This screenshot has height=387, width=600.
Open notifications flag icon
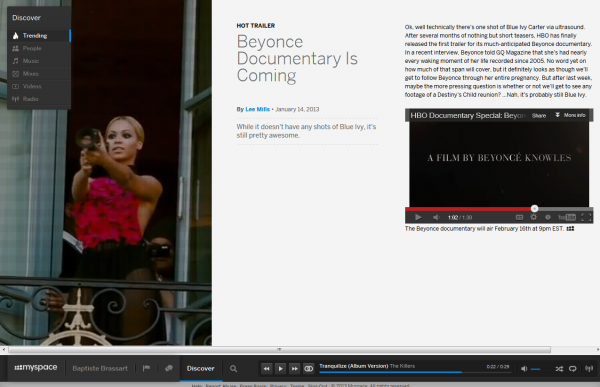click(146, 368)
